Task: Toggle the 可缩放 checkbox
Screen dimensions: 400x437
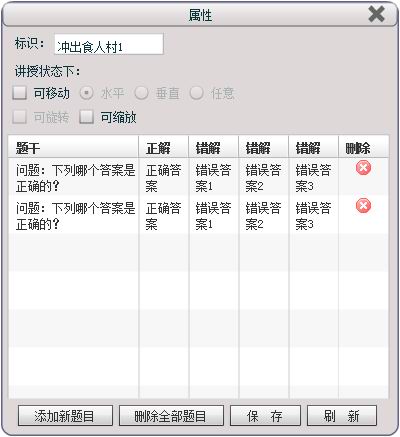Action: 86,117
